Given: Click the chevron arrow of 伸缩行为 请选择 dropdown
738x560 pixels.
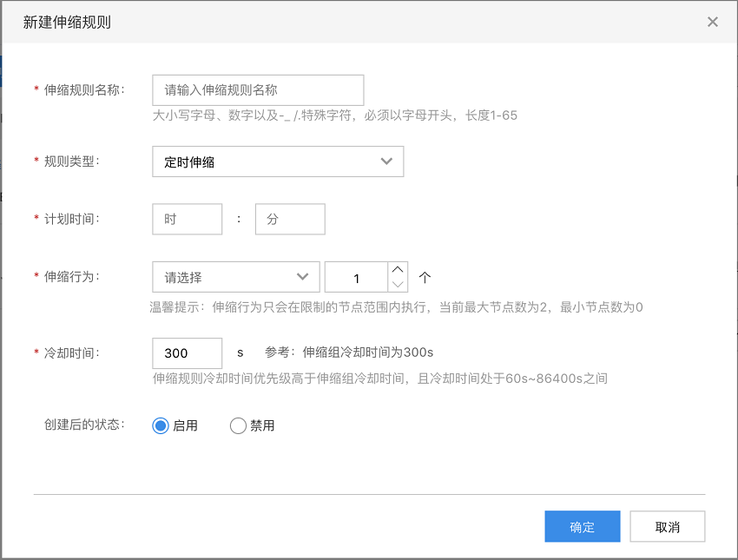Looking at the screenshot, I should click(303, 277).
